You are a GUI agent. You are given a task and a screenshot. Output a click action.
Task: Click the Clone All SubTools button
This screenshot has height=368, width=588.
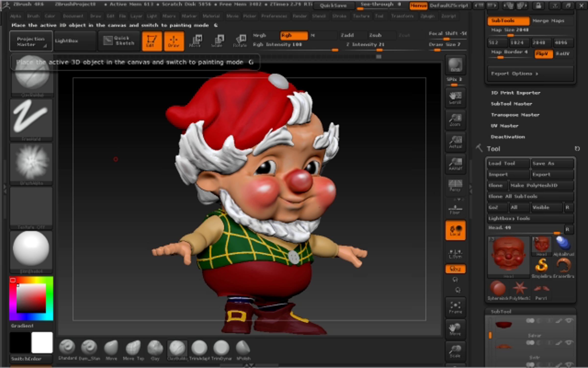[530, 196]
